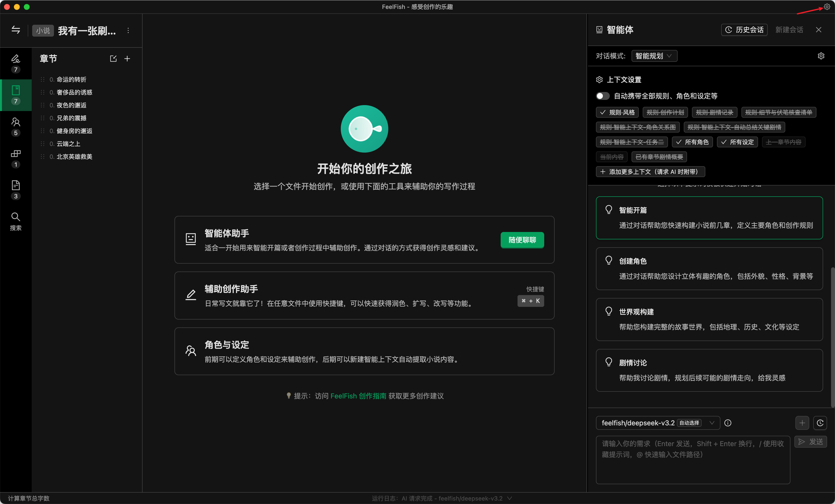Open settings gear in title bar
Image resolution: width=835 pixels, height=504 pixels.
coord(827,7)
